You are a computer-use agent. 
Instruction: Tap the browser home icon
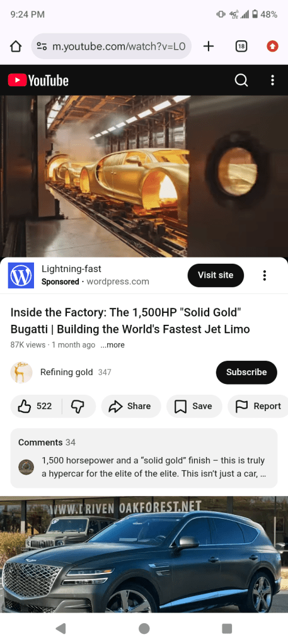(x=15, y=47)
